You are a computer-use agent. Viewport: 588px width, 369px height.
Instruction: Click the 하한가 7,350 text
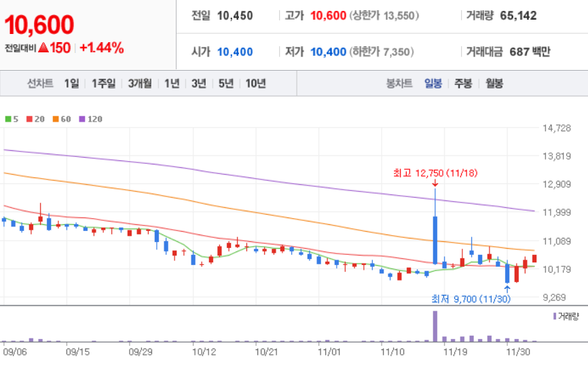382,52
